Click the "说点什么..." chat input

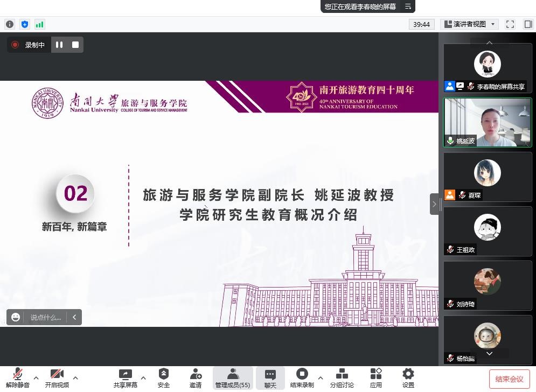pyautogui.click(x=45, y=317)
